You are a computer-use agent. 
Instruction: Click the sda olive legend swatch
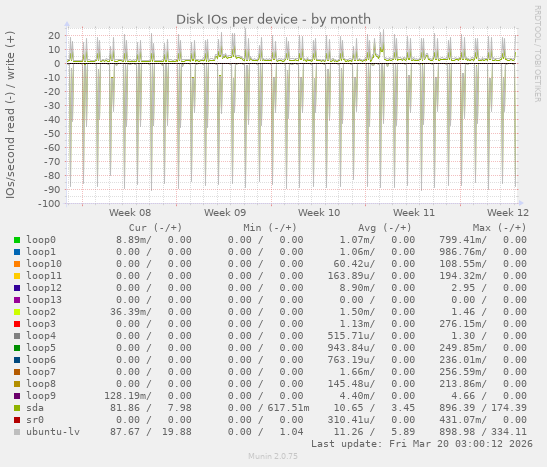17,408
